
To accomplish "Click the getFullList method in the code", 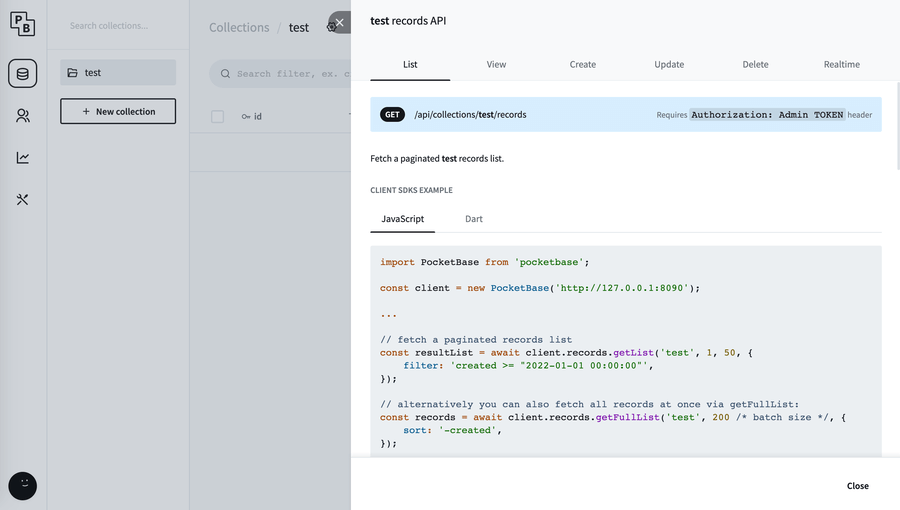I will (627, 417).
